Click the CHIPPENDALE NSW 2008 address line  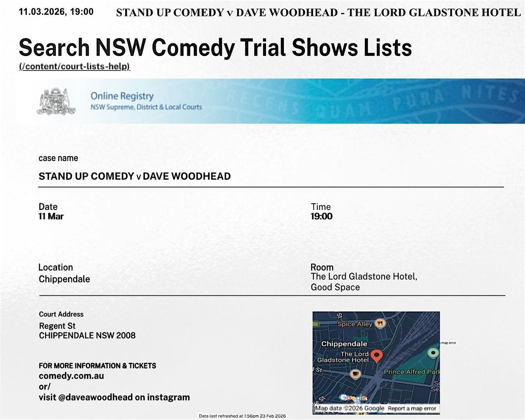click(x=87, y=336)
